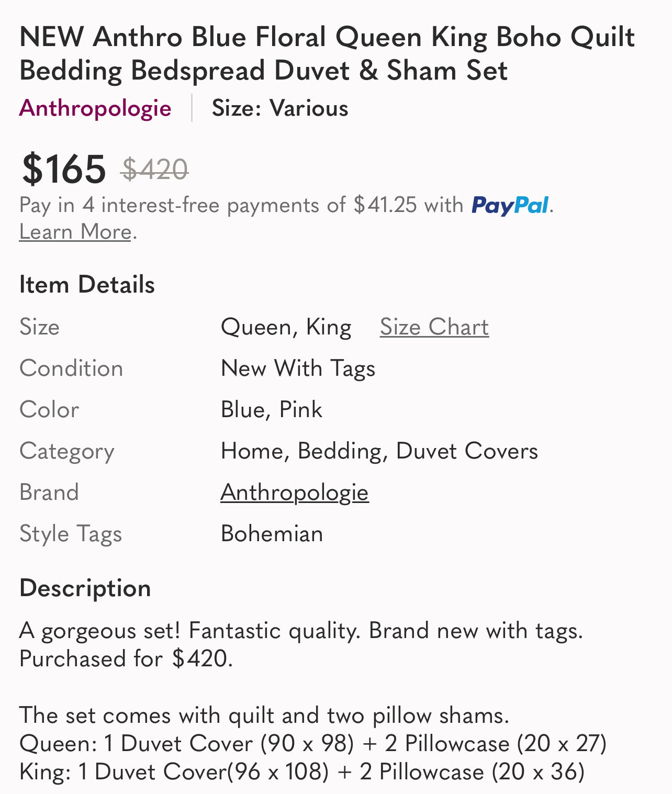Image resolution: width=672 pixels, height=794 pixels.
Task: Open the Size Chart link
Action: [x=434, y=327]
